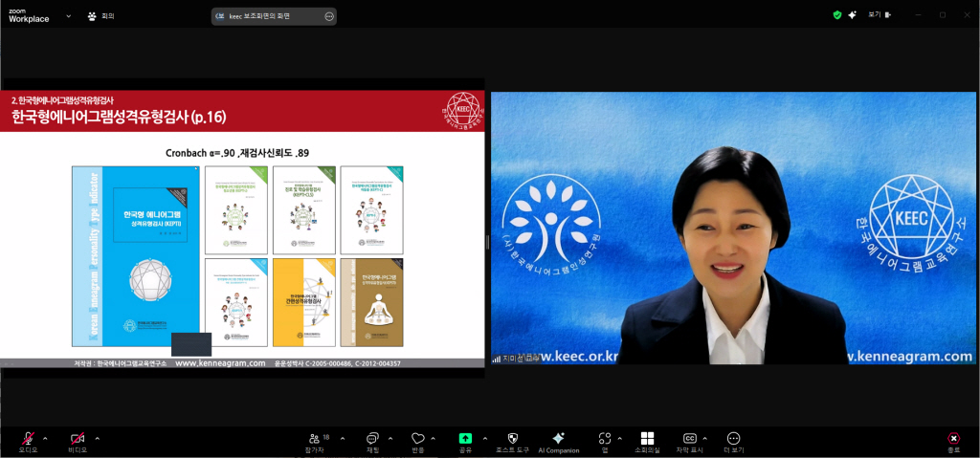Image resolution: width=980 pixels, height=458 pixels.
Task: Expand chat options chevron
Action: (390, 438)
